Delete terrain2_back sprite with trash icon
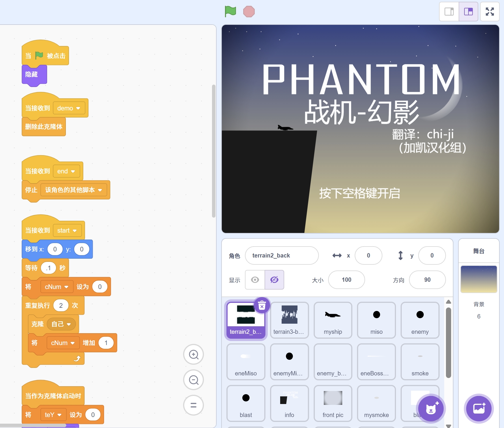504x428 pixels. pyautogui.click(x=262, y=305)
